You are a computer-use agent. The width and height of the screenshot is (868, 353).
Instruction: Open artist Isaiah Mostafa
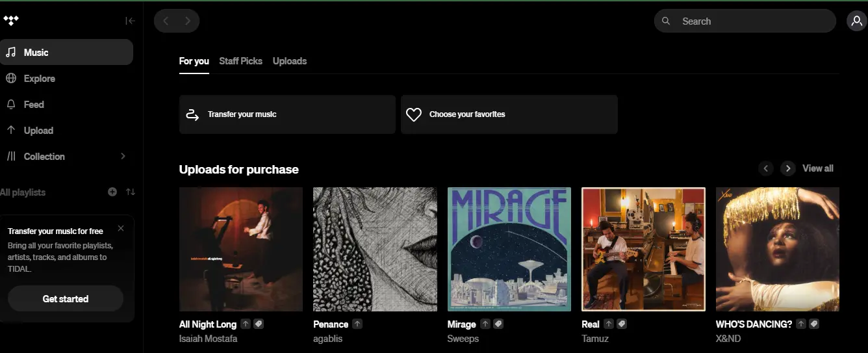click(209, 339)
